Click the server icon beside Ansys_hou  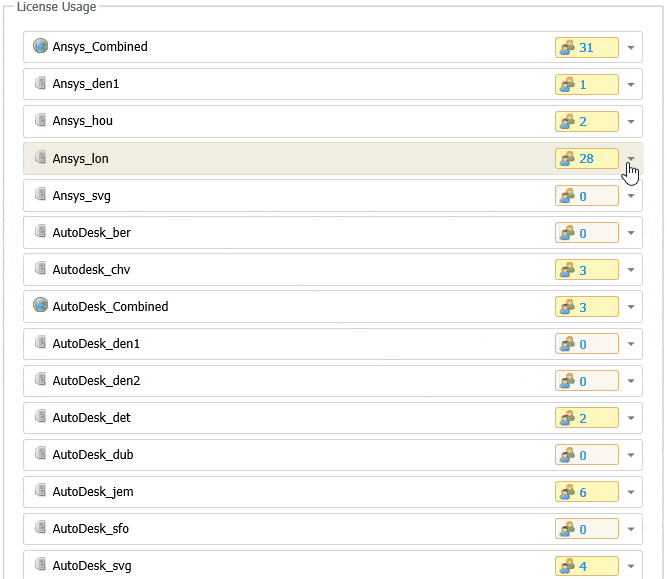pyautogui.click(x=40, y=120)
